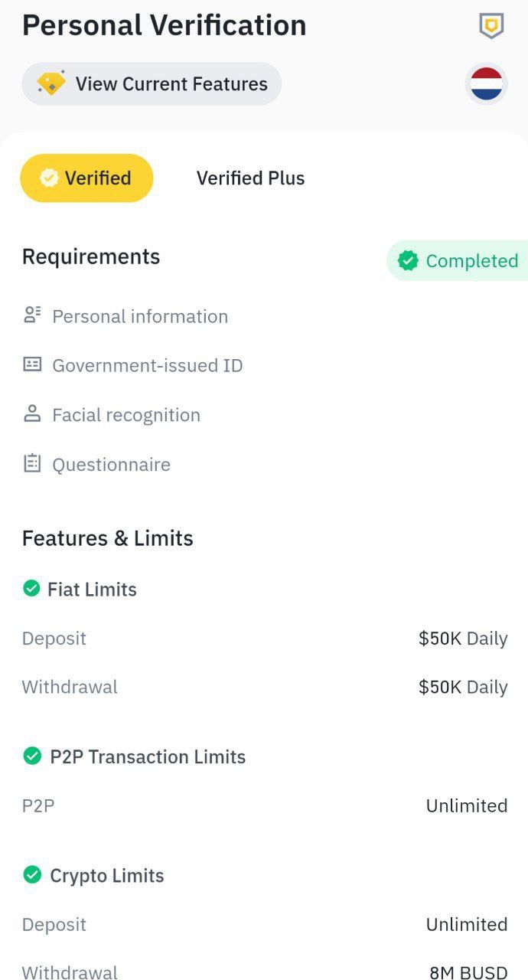The height and width of the screenshot is (980, 528).
Task: Tap the P2P Transaction Limits green checkmark
Action: tap(32, 756)
